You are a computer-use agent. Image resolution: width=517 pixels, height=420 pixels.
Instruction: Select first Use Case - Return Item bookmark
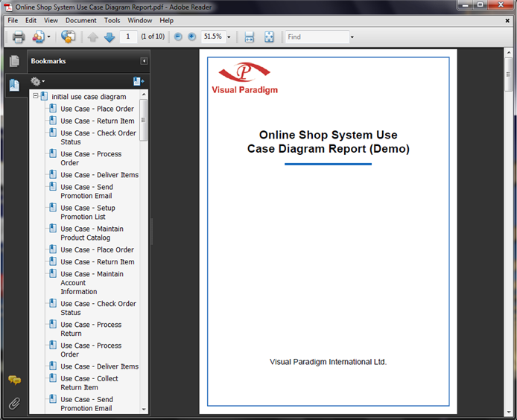(98, 121)
